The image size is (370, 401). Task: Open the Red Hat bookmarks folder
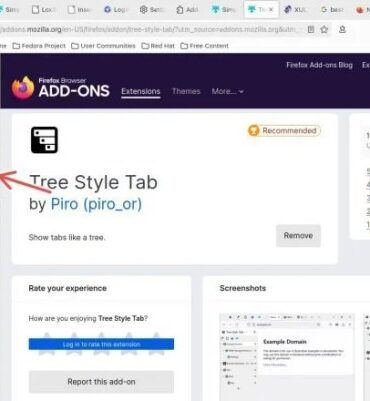point(158,46)
